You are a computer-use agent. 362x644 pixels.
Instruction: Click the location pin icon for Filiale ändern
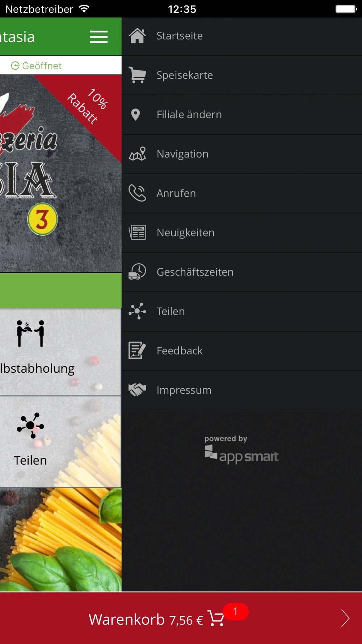pos(135,114)
